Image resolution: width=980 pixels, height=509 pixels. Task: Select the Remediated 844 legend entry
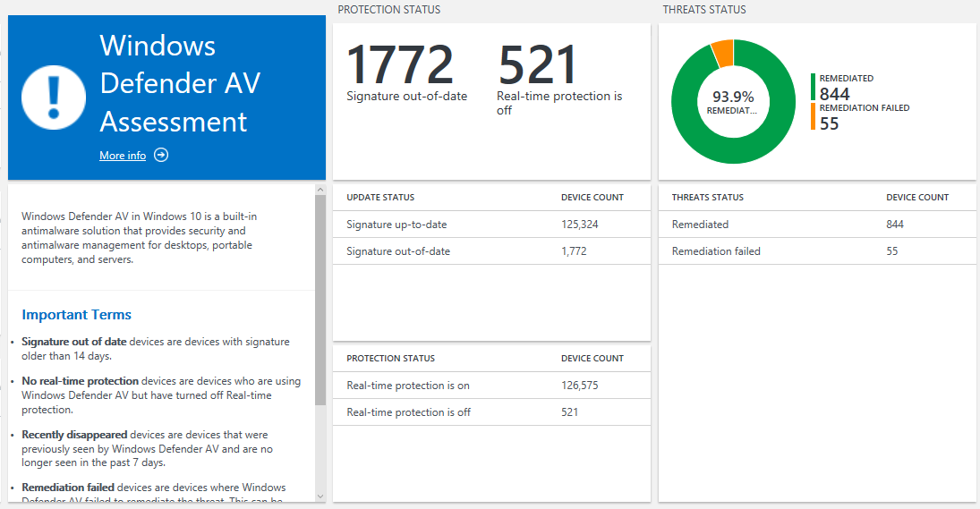(x=846, y=88)
